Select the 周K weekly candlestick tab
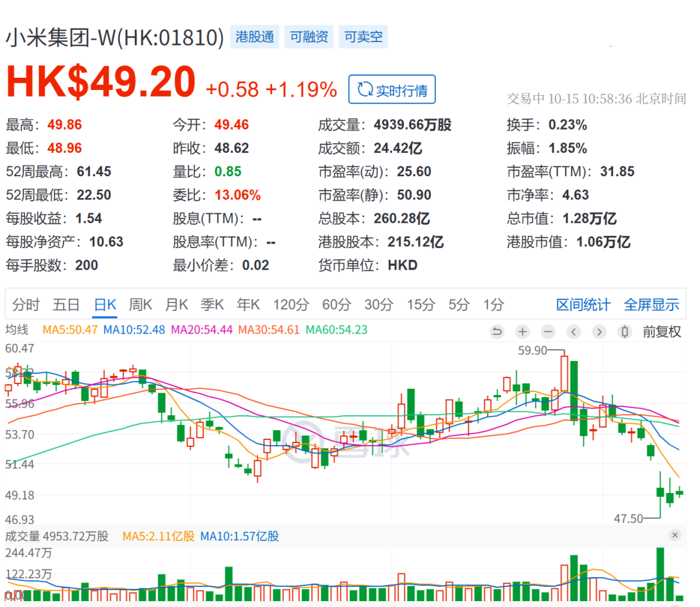Screen dimensions: 700x607 [140, 304]
